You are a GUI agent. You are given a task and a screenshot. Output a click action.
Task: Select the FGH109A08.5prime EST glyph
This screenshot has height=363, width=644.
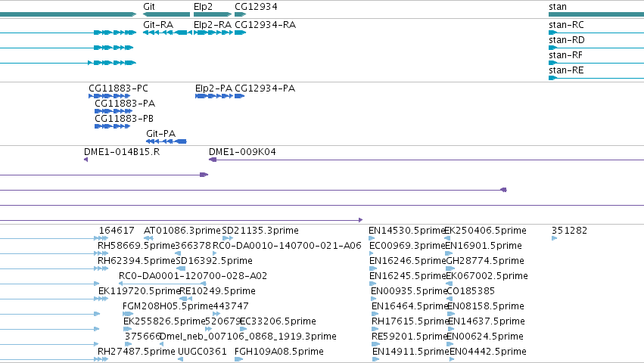point(238,359)
